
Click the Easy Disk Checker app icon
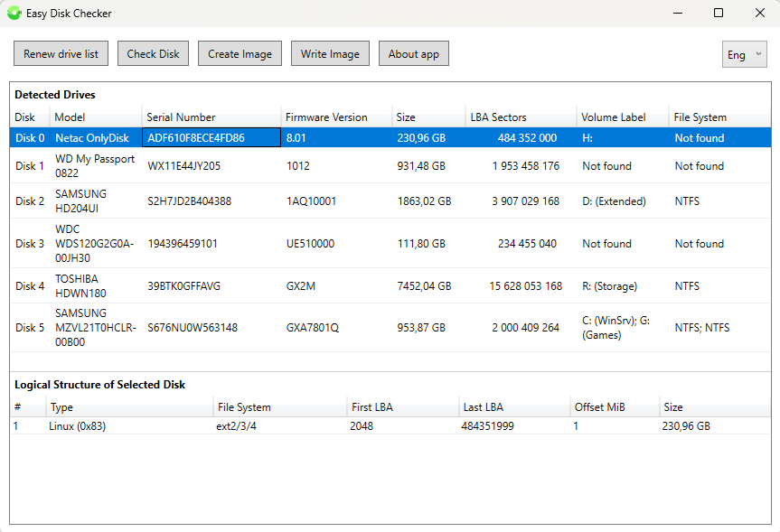pyautogui.click(x=13, y=13)
